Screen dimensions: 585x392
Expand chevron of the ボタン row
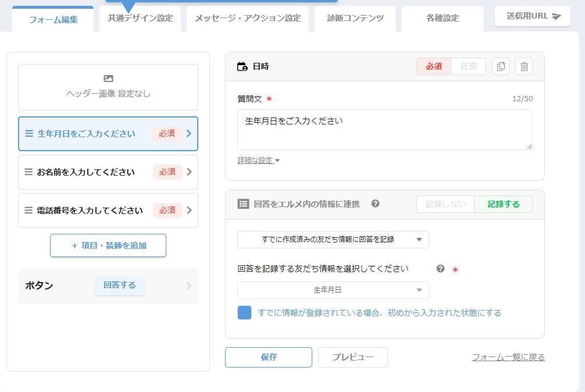(x=188, y=286)
